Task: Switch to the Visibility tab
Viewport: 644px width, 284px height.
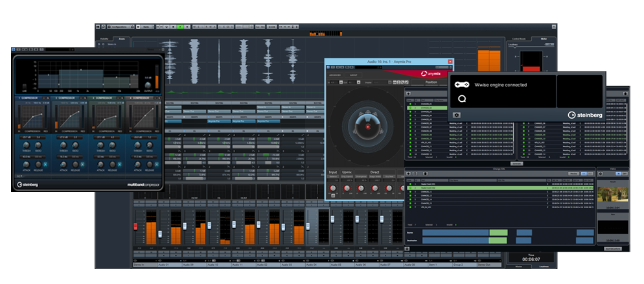Action: (x=104, y=39)
